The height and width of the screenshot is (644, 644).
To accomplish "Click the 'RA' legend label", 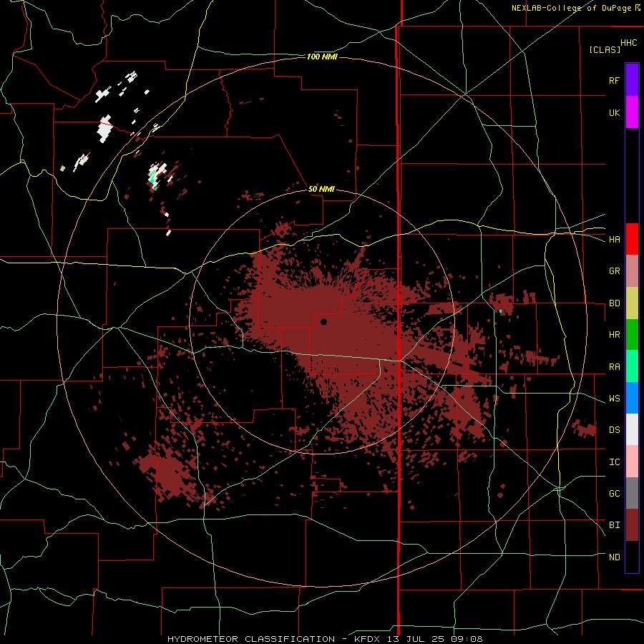I will point(614,367).
